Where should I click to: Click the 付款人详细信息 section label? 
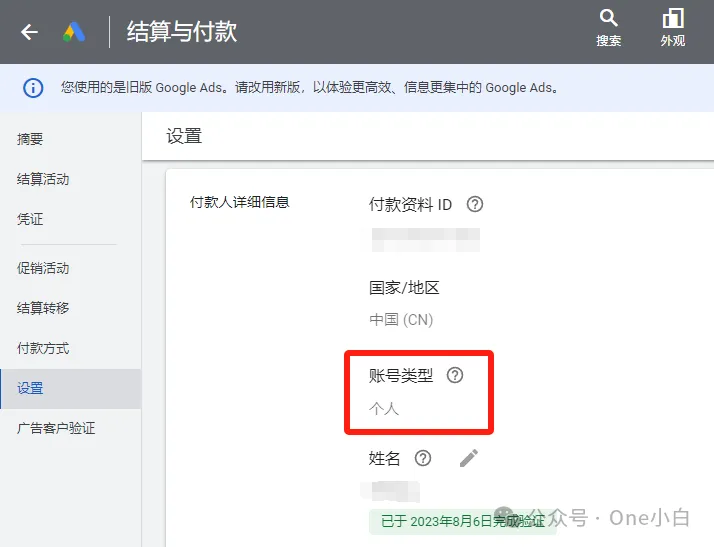point(240,202)
